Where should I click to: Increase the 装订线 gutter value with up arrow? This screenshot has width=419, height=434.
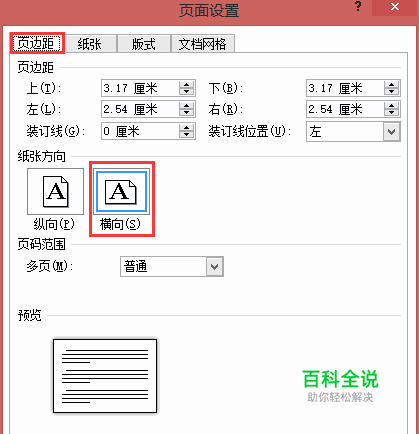pyautogui.click(x=187, y=127)
